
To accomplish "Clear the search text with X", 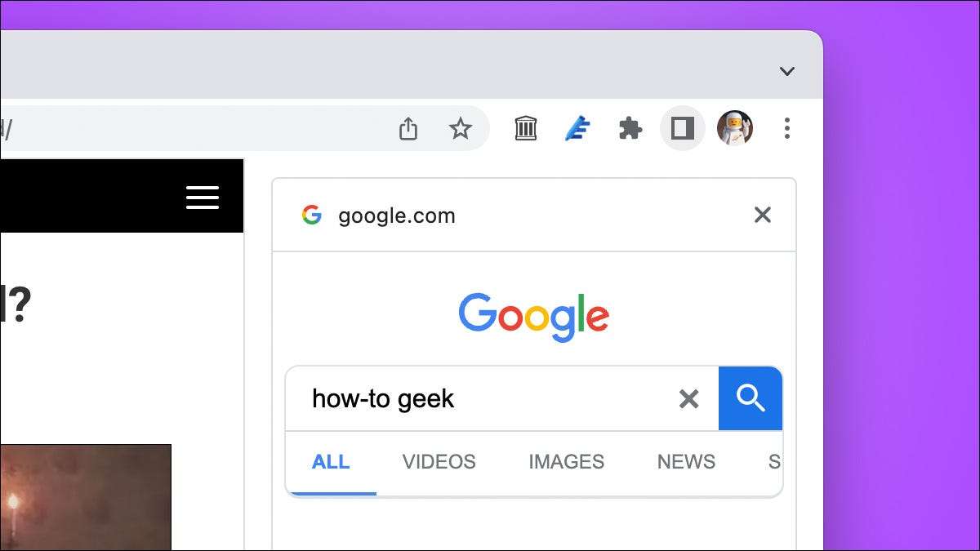I will click(688, 398).
